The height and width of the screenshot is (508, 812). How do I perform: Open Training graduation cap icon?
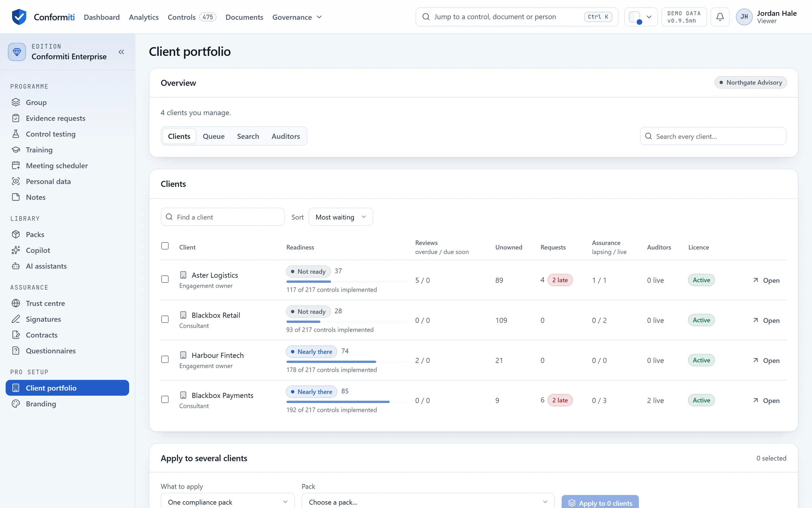click(16, 150)
